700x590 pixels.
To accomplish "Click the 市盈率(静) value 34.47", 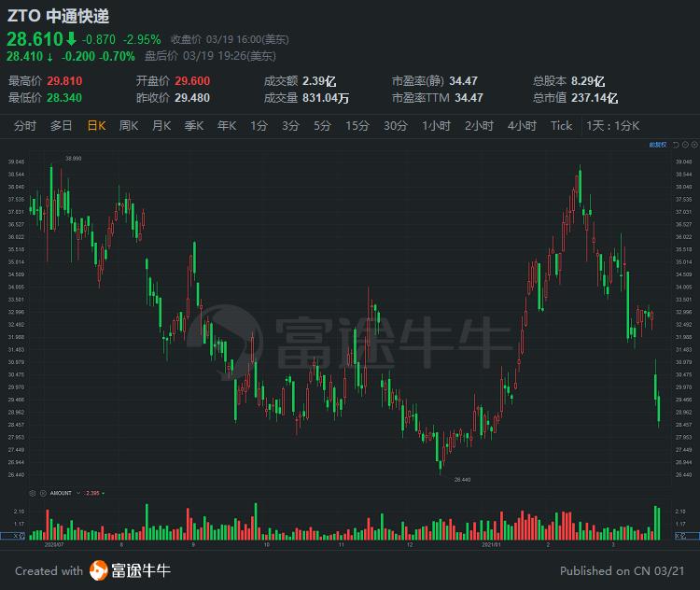I will click(463, 81).
